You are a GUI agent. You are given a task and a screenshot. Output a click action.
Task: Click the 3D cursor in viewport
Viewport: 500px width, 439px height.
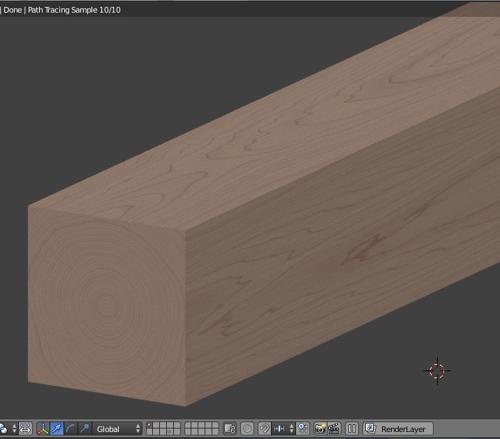point(437,370)
